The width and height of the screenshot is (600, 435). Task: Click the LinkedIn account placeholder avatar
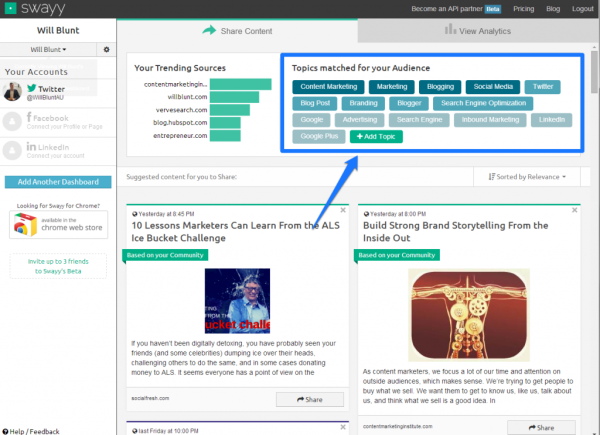(12, 150)
